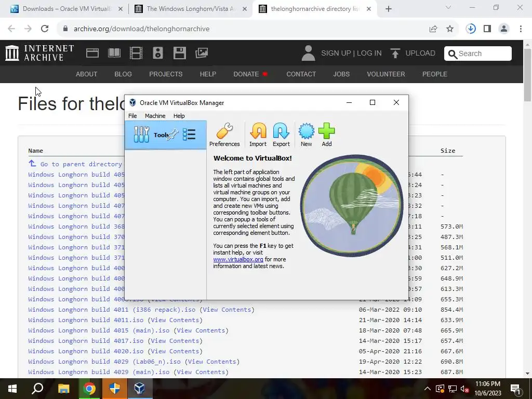The height and width of the screenshot is (399, 532).
Task: Select the Tools item in VirtualBox
Action: [x=165, y=135]
